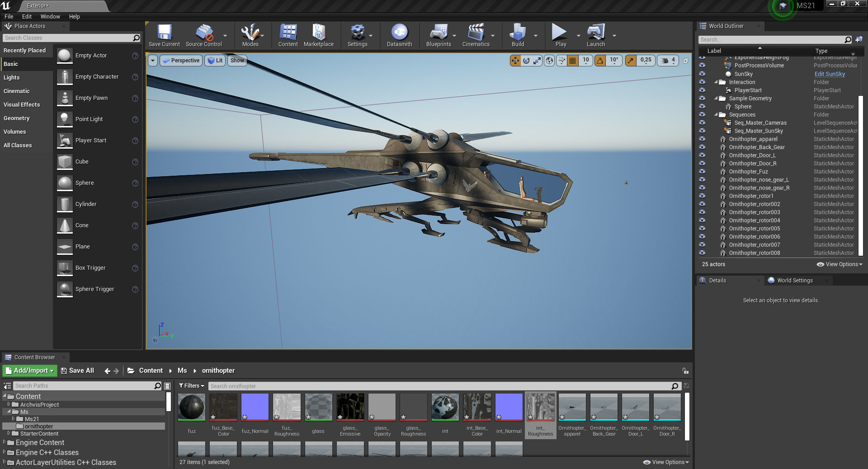
Task: Click Save search icon next to asset search
Action: pos(686,386)
